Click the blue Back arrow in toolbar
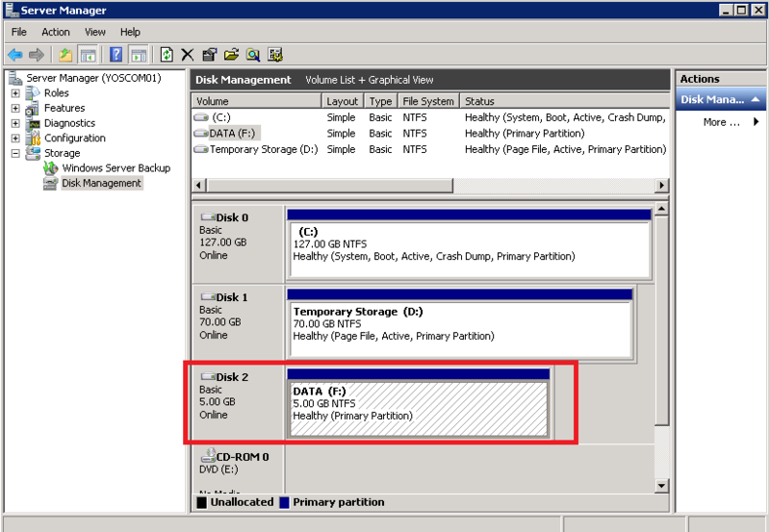This screenshot has height=532, width=770. pyautogui.click(x=15, y=55)
